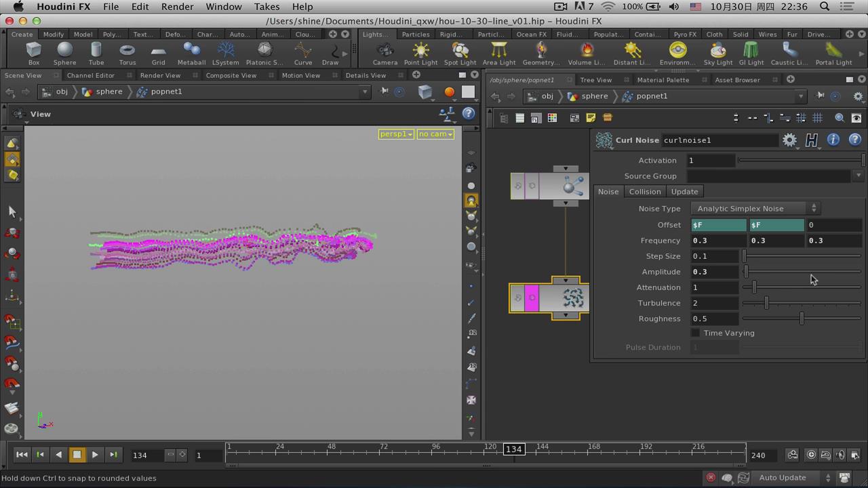Image resolution: width=868 pixels, height=488 pixels.
Task: Toggle pin on the Scene View pane
Action: (x=384, y=91)
